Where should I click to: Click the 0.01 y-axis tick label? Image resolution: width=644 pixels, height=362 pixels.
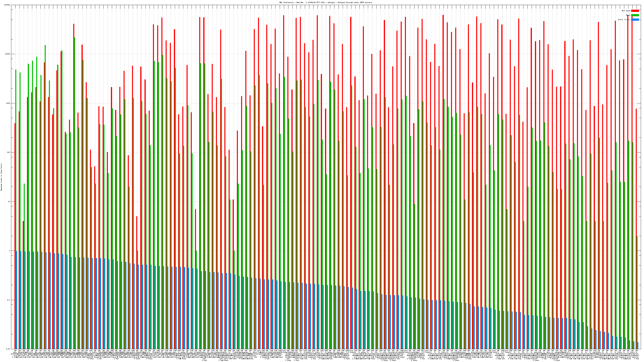coord(8,349)
